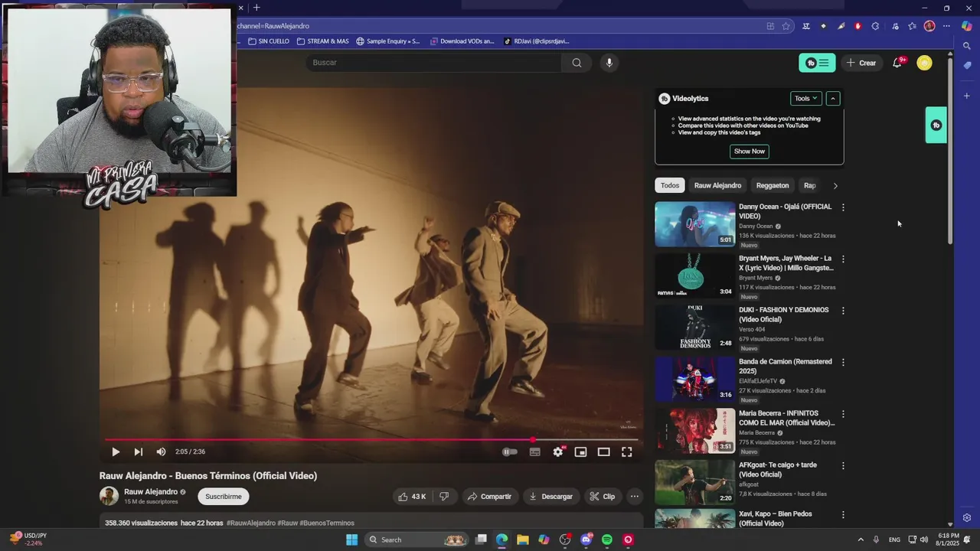The height and width of the screenshot is (551, 980).
Task: Click the Descargar download button
Action: (x=550, y=497)
